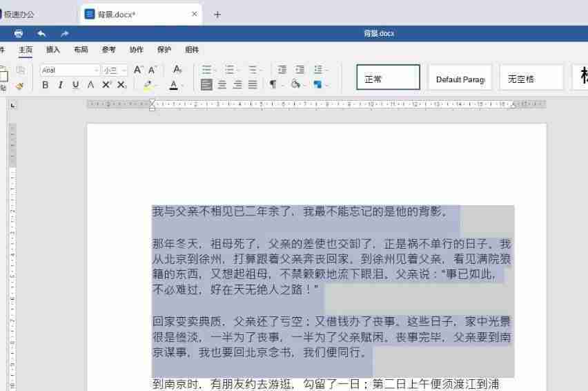Insert a bulleted list

206,70
